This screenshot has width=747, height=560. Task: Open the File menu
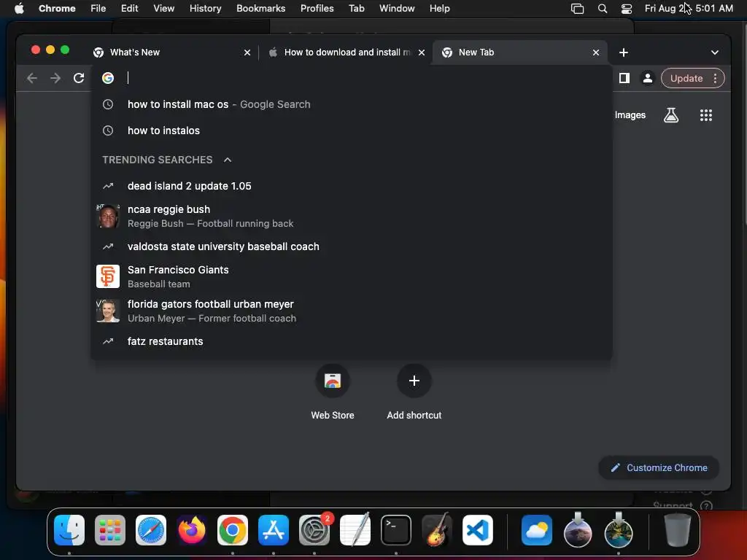click(98, 9)
